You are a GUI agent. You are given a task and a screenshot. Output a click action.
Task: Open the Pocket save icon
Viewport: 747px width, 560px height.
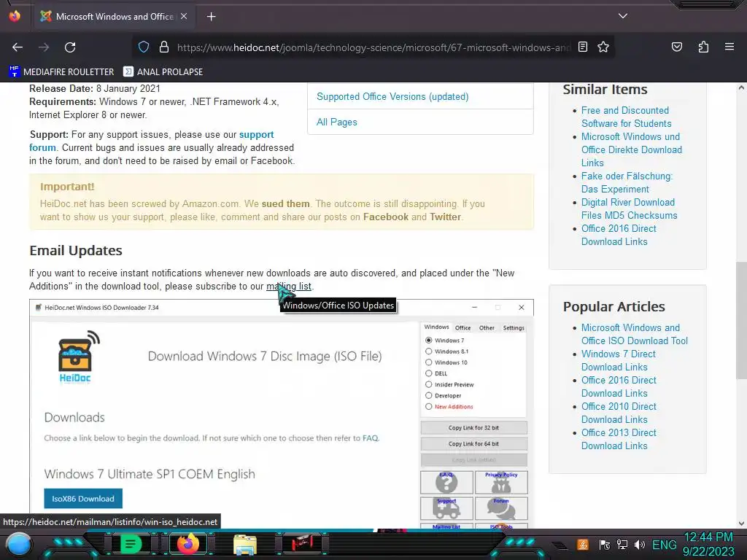[x=676, y=47]
